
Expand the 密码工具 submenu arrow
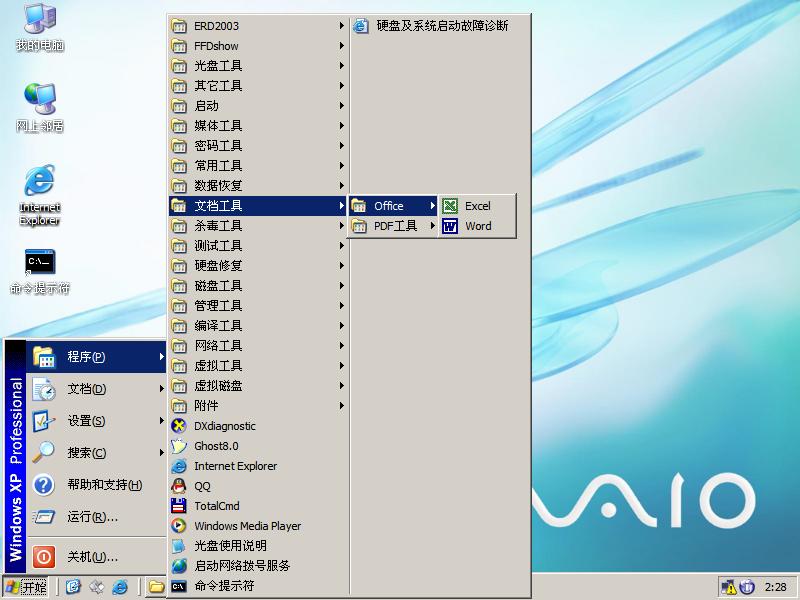[341, 145]
